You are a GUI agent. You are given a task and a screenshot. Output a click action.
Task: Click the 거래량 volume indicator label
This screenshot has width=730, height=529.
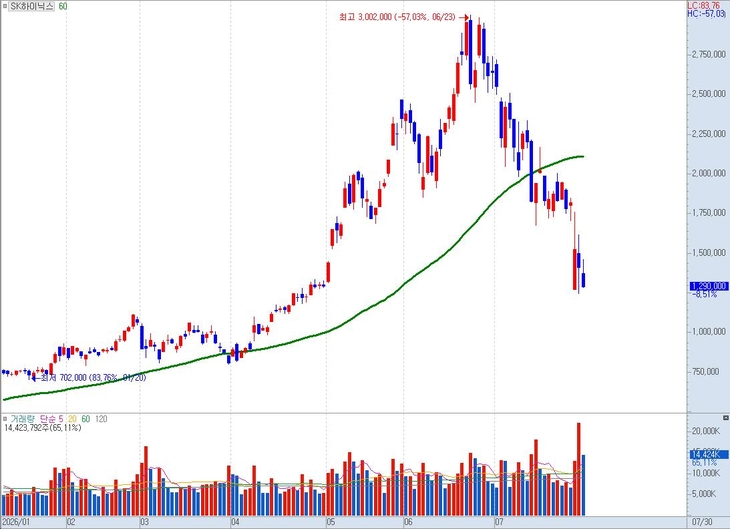22,419
